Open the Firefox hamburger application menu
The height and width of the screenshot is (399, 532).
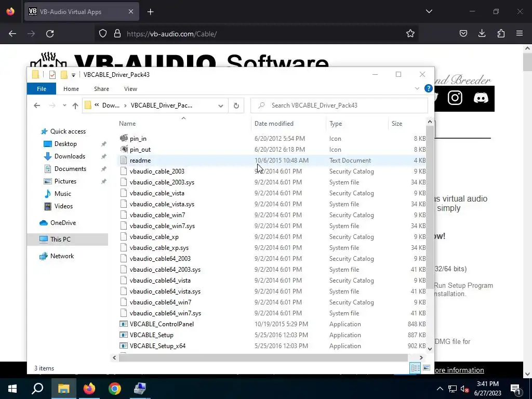pyautogui.click(x=520, y=33)
